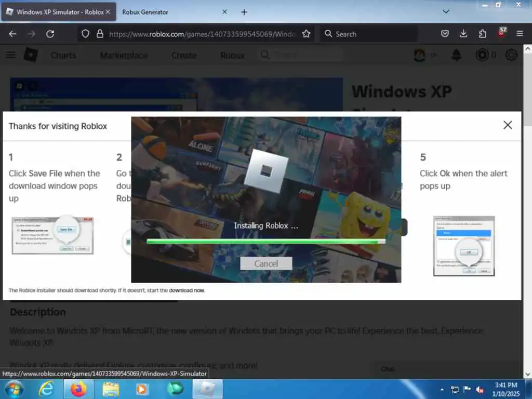Open Roblox side navigation hamburger menu
The image size is (532, 399).
[x=11, y=55]
